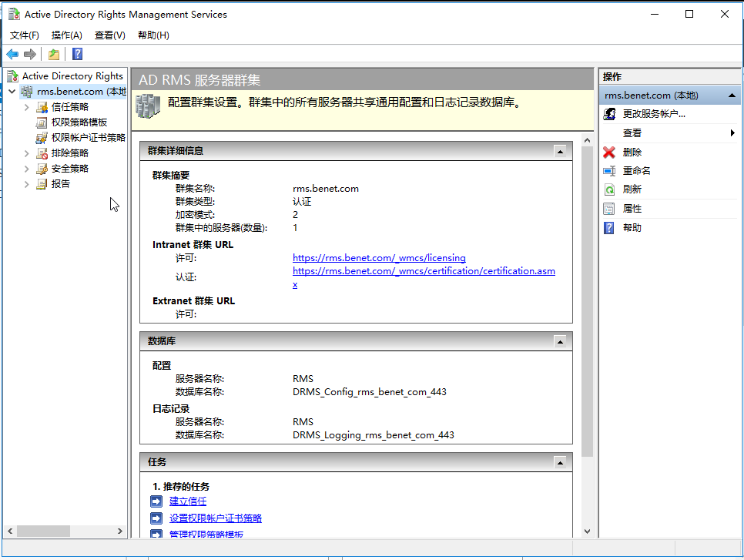Click 属性 action label
744x560 pixels.
click(632, 209)
